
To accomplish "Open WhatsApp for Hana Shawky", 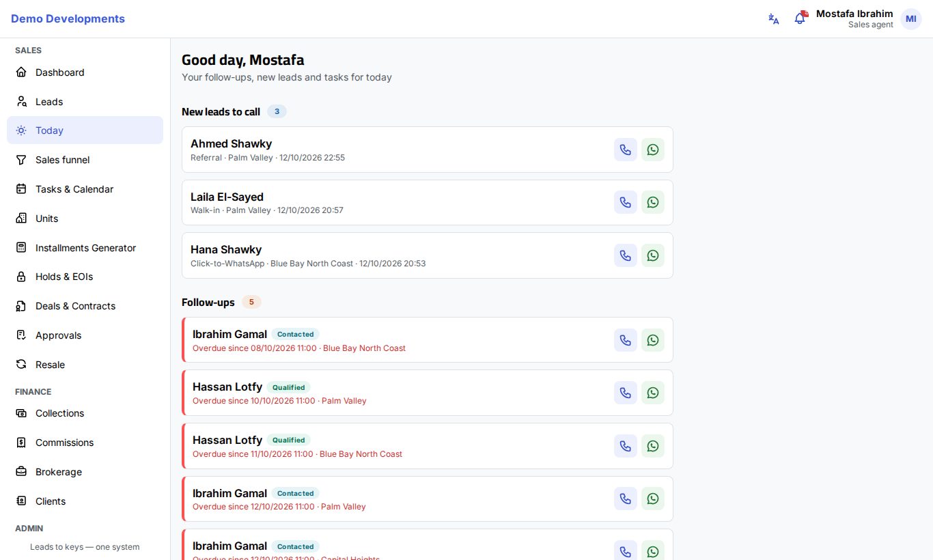I will coord(653,255).
